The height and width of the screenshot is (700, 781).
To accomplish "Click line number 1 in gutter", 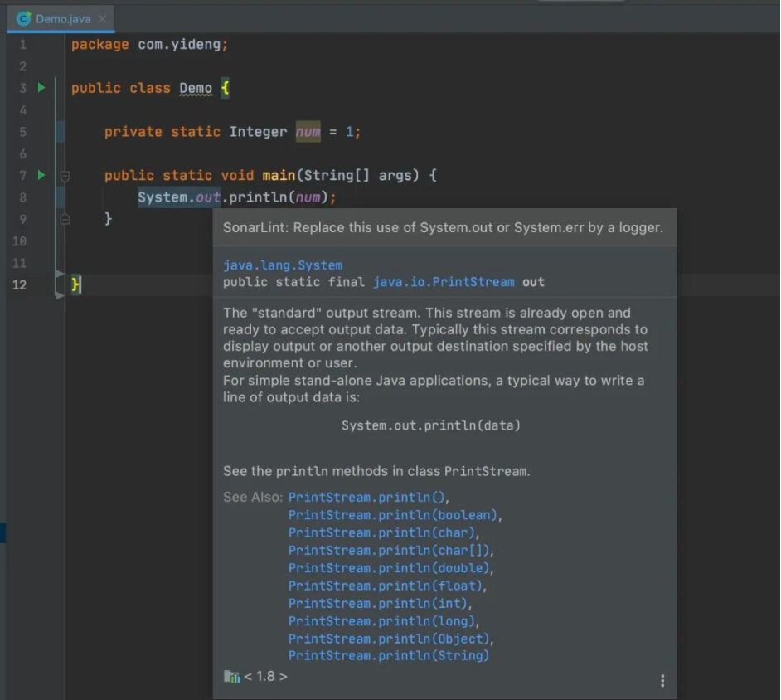I will (x=23, y=45).
